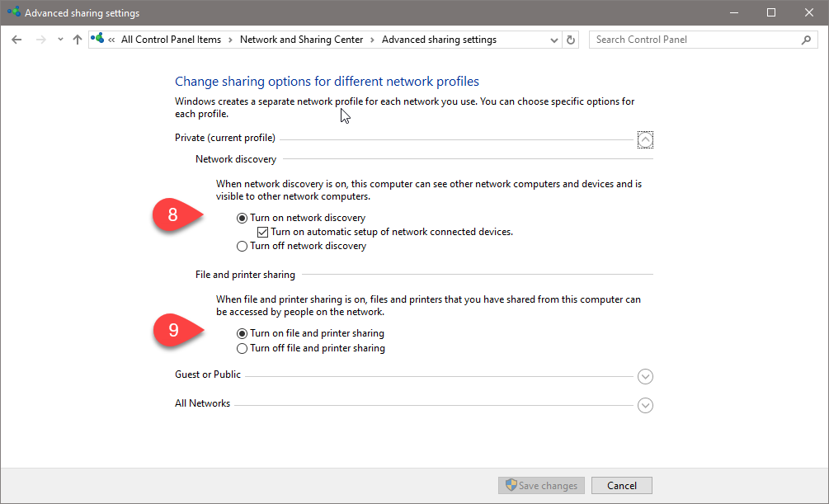
Task: Select Turn on network discovery
Action: click(x=242, y=219)
